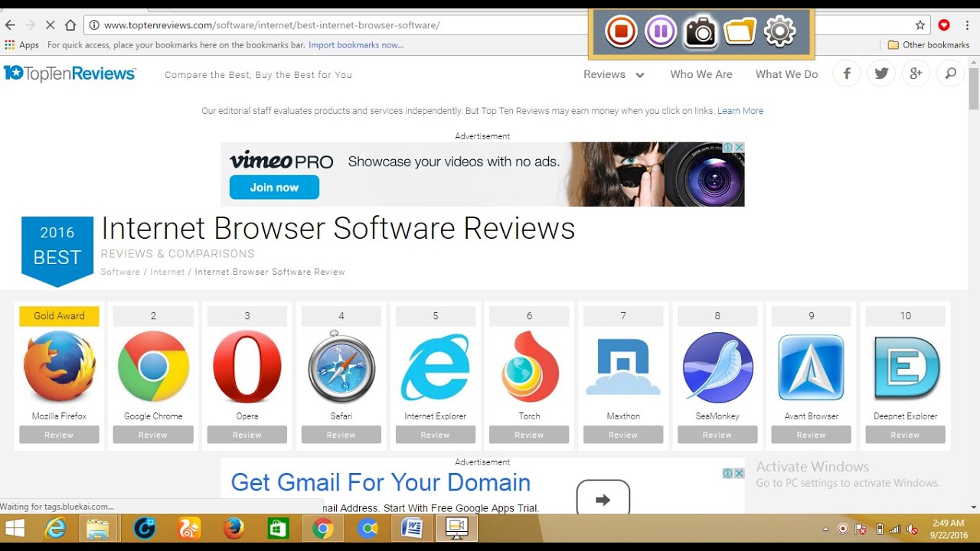980x551 pixels.
Task: Click Review button under Internet Explorer
Action: click(436, 435)
